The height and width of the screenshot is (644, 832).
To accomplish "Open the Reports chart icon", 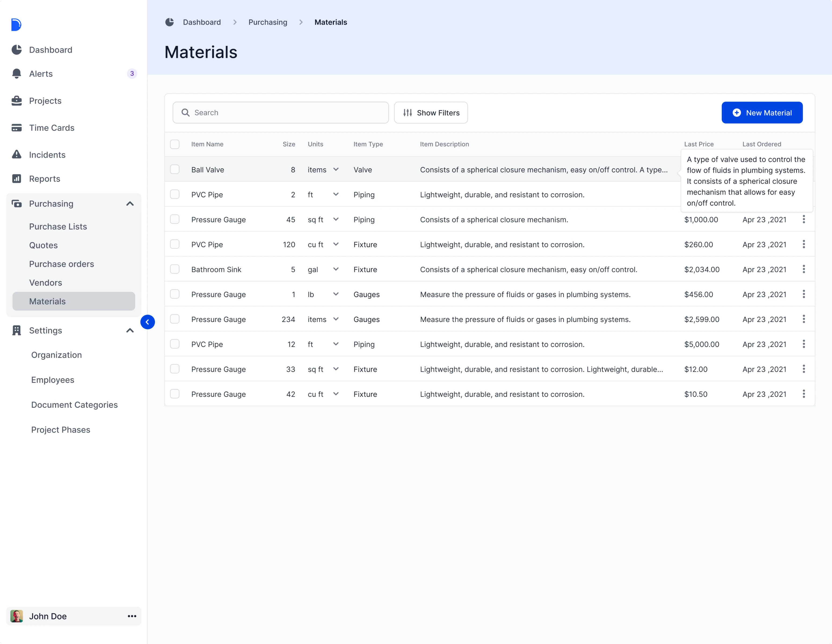I will (17, 179).
